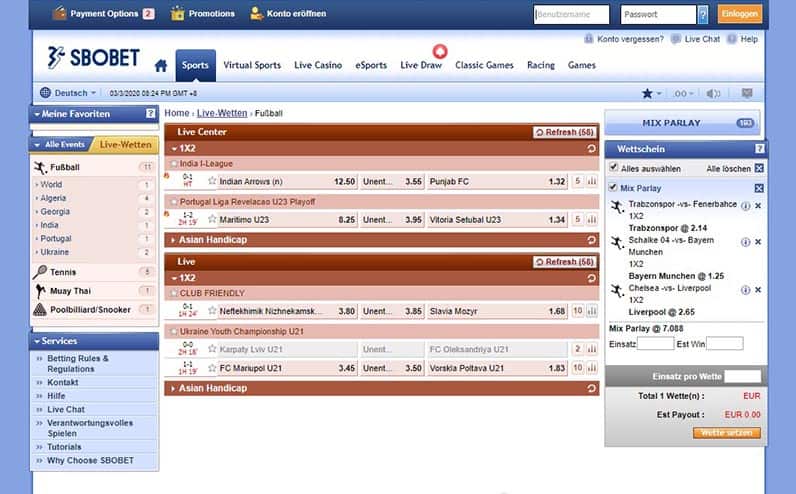Open statistics chart for Maritimo U23 match
Image resolution: width=796 pixels, height=494 pixels.
pyautogui.click(x=592, y=220)
